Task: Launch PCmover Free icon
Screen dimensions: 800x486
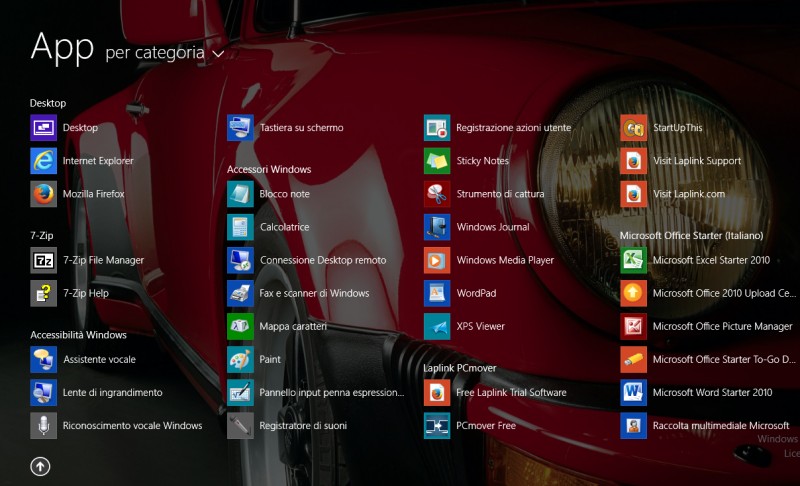Action: tap(437, 426)
